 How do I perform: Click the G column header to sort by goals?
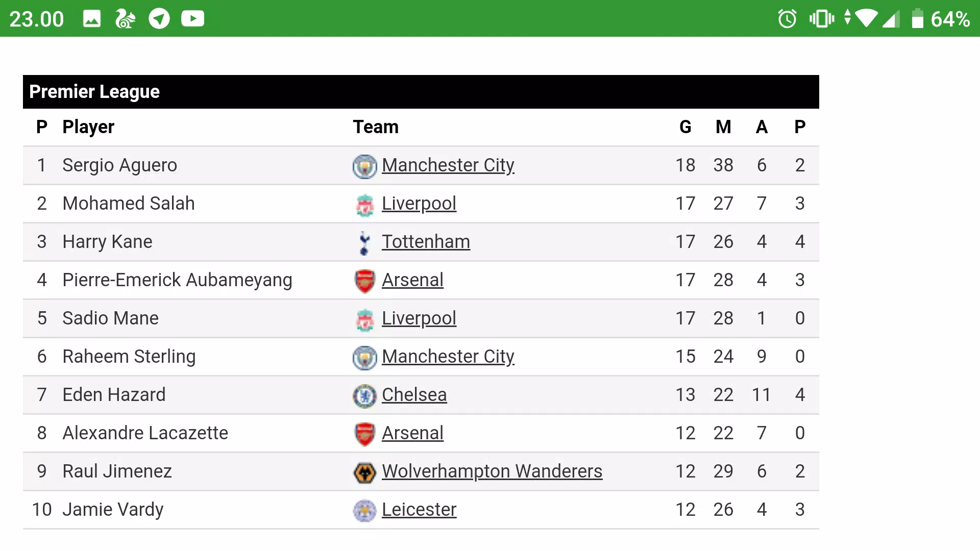tap(684, 127)
